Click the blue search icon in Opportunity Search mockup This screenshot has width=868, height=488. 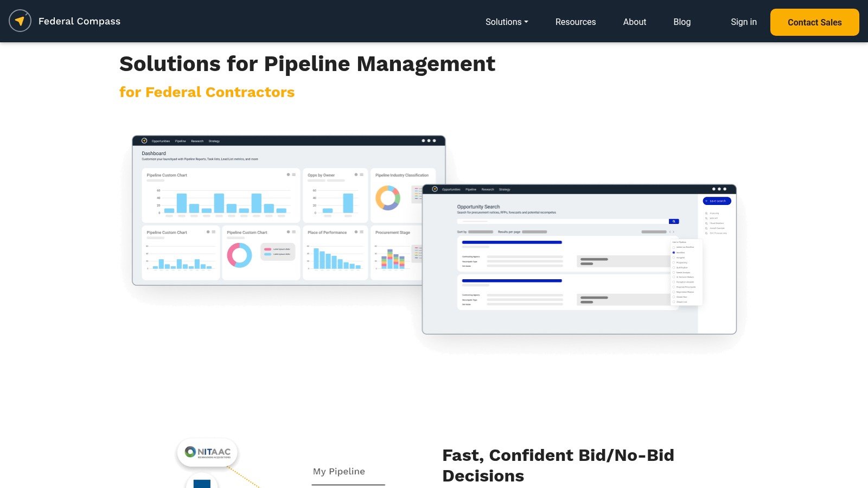(x=674, y=221)
